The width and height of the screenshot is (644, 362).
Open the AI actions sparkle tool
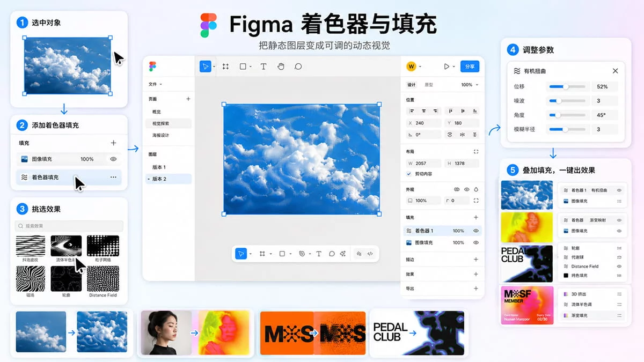[x=343, y=254]
